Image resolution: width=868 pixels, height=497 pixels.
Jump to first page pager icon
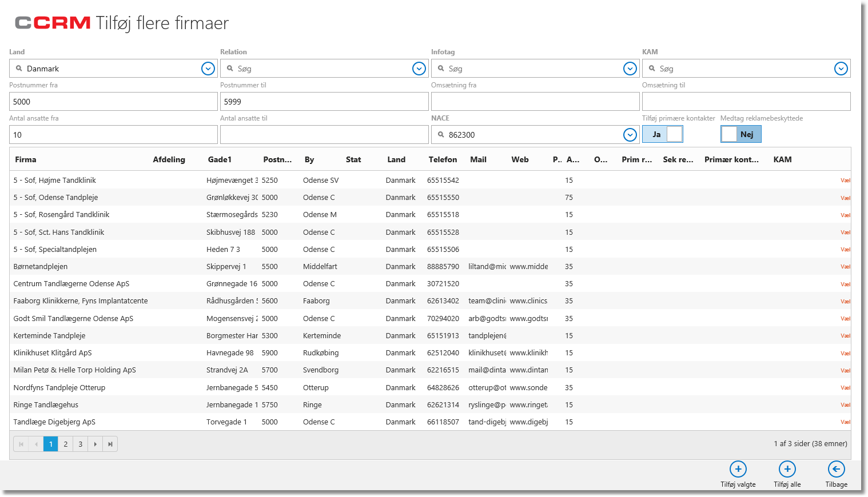pos(21,444)
